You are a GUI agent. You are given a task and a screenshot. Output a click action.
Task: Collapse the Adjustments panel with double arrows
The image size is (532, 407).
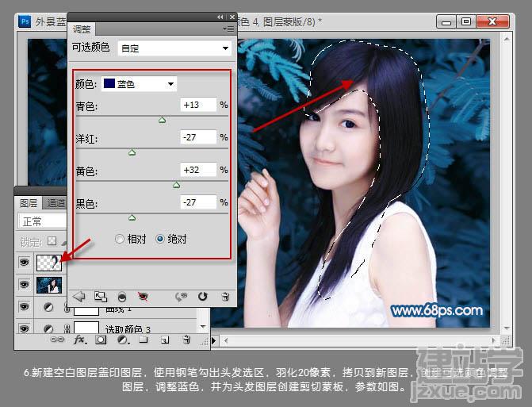tap(220, 17)
